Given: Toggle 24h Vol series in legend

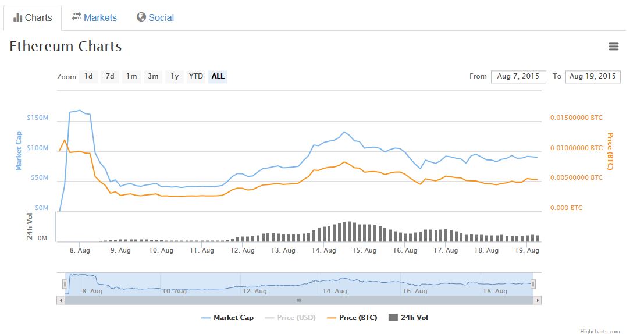Looking at the screenshot, I should tap(408, 318).
